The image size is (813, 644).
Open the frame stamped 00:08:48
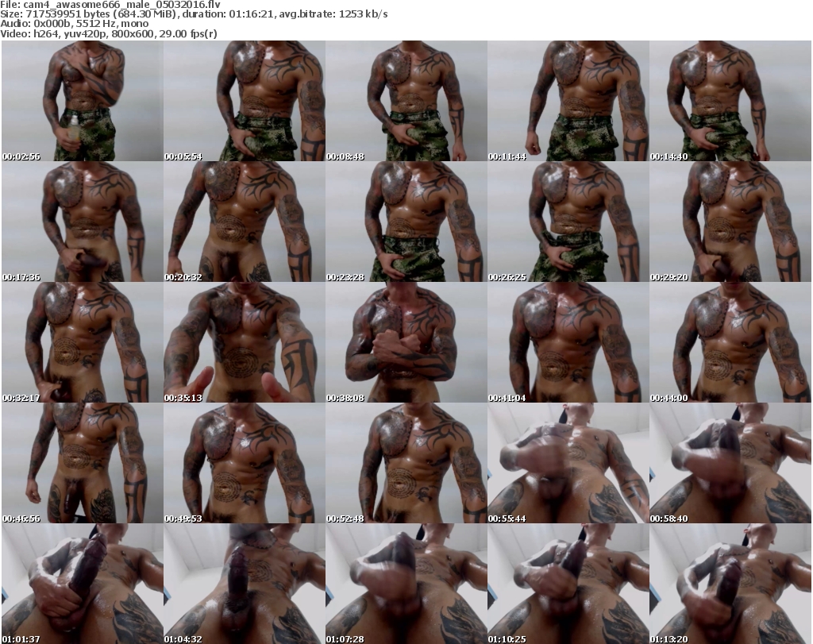coord(406,101)
